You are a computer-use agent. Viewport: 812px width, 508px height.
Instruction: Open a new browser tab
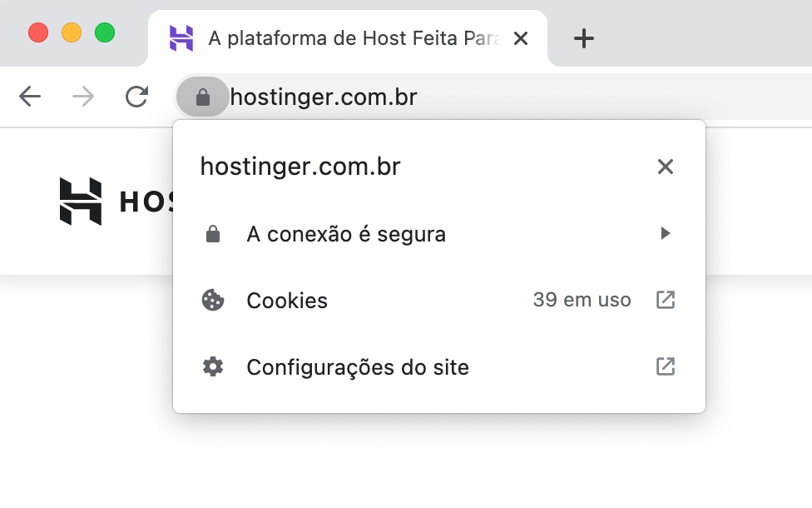click(583, 37)
